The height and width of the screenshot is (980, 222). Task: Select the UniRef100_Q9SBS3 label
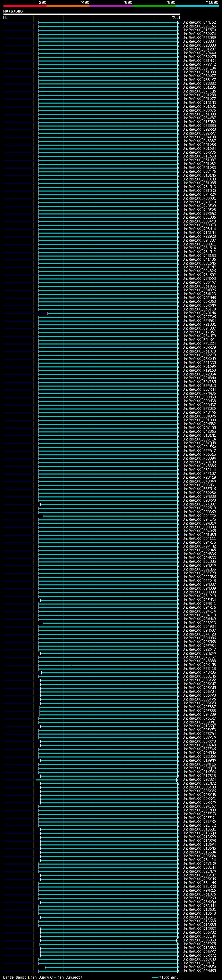point(199,940)
